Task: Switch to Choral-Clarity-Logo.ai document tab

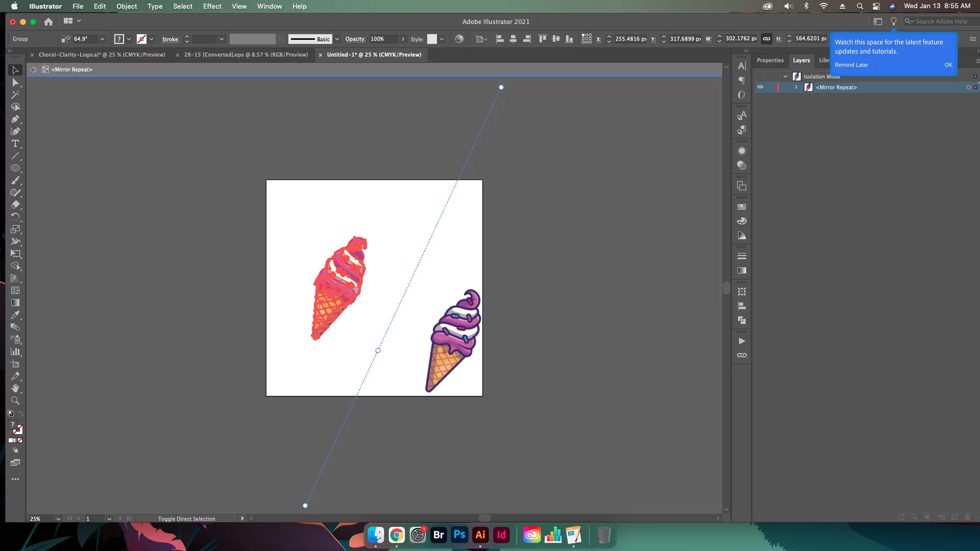Action: (x=102, y=55)
